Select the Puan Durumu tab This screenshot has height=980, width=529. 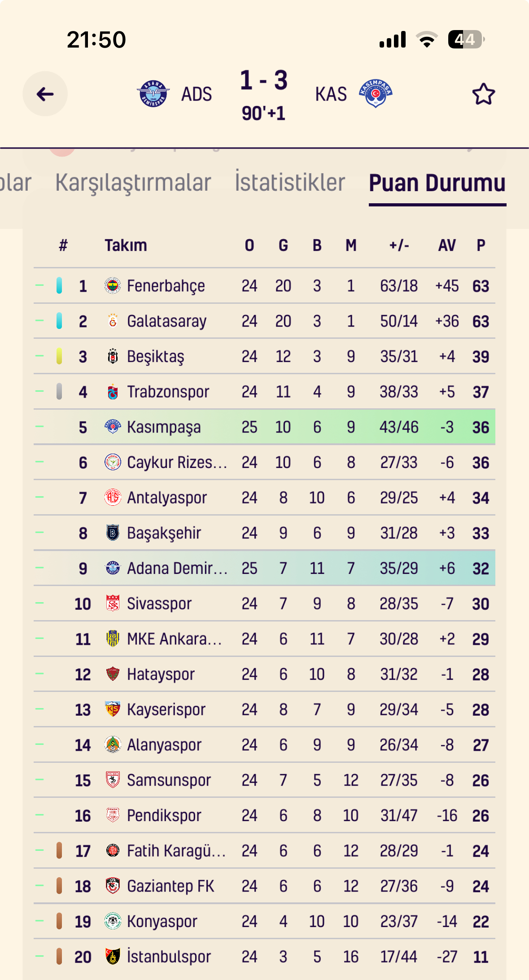coord(437,183)
